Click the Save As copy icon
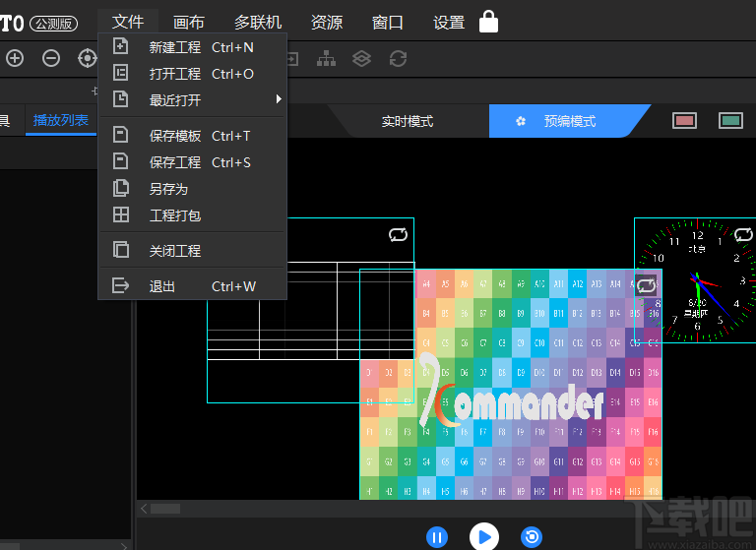 tap(120, 188)
